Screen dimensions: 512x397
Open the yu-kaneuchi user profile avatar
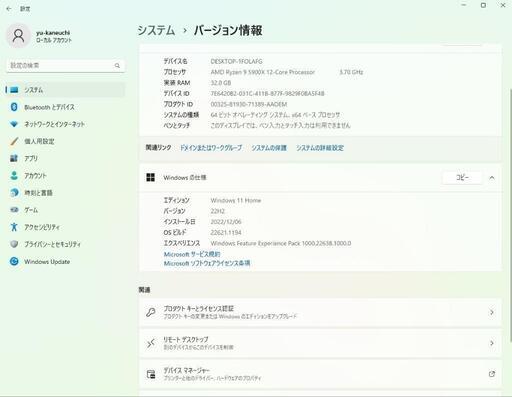coord(18,36)
